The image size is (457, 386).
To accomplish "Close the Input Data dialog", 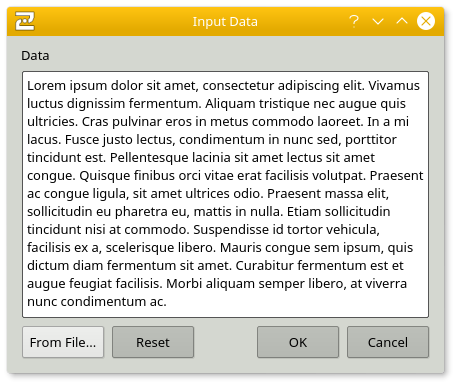I will [x=426, y=21].
